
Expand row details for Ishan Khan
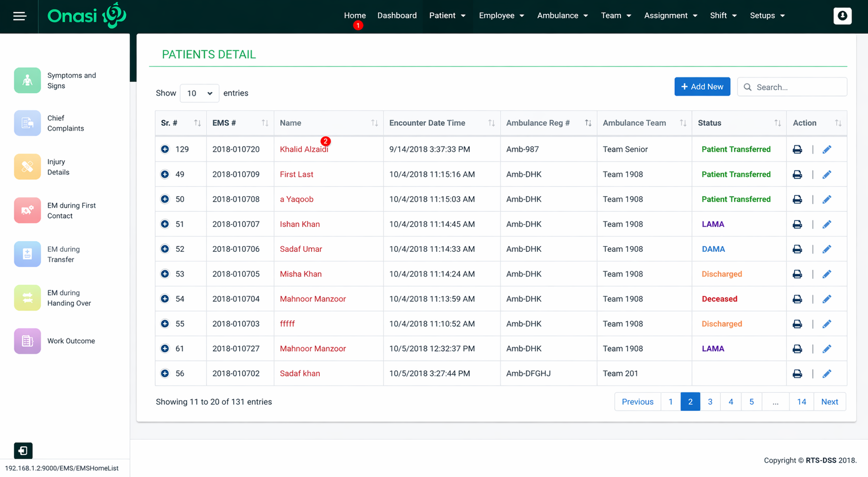tap(165, 224)
